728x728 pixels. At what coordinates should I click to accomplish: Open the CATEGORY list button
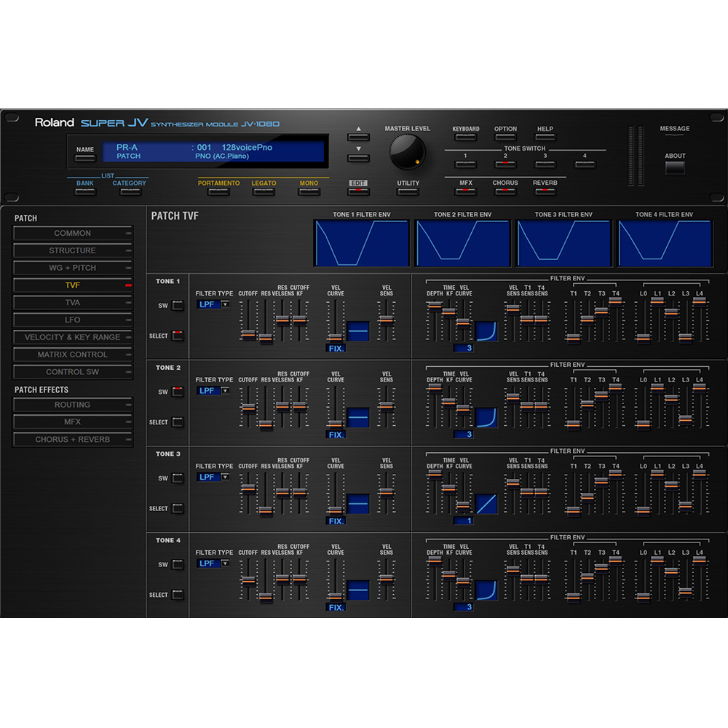(130, 191)
